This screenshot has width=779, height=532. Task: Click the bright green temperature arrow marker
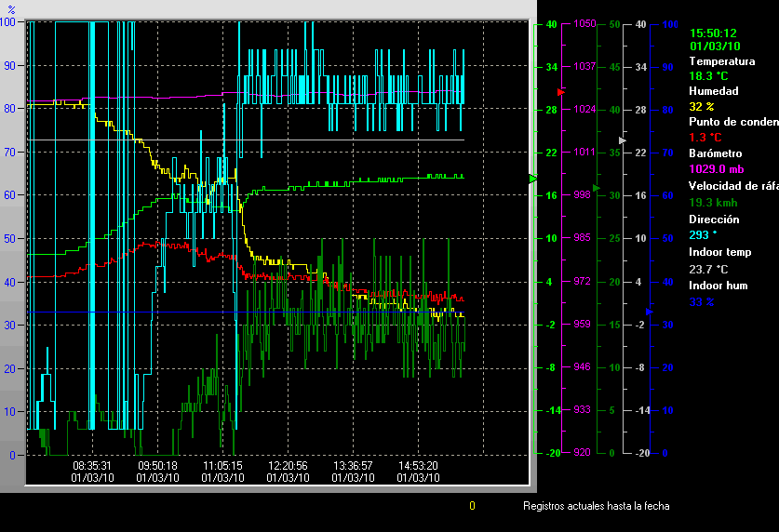(x=533, y=178)
